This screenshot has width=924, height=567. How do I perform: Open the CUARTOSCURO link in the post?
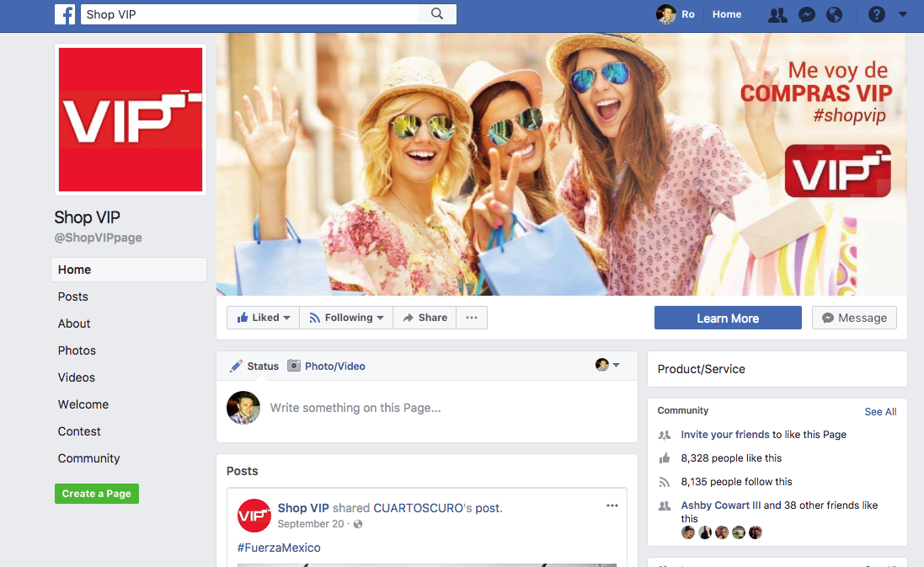[x=419, y=508]
